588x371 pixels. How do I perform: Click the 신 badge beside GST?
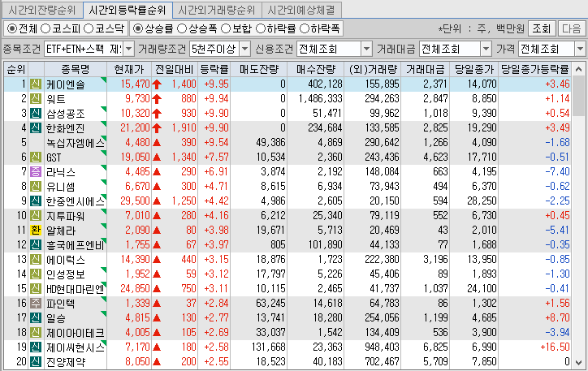coord(36,157)
